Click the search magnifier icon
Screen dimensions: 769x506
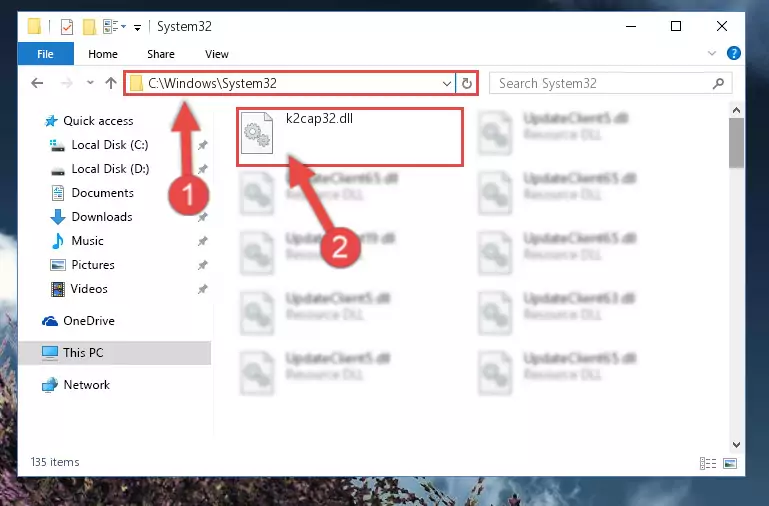pyautogui.click(x=718, y=83)
